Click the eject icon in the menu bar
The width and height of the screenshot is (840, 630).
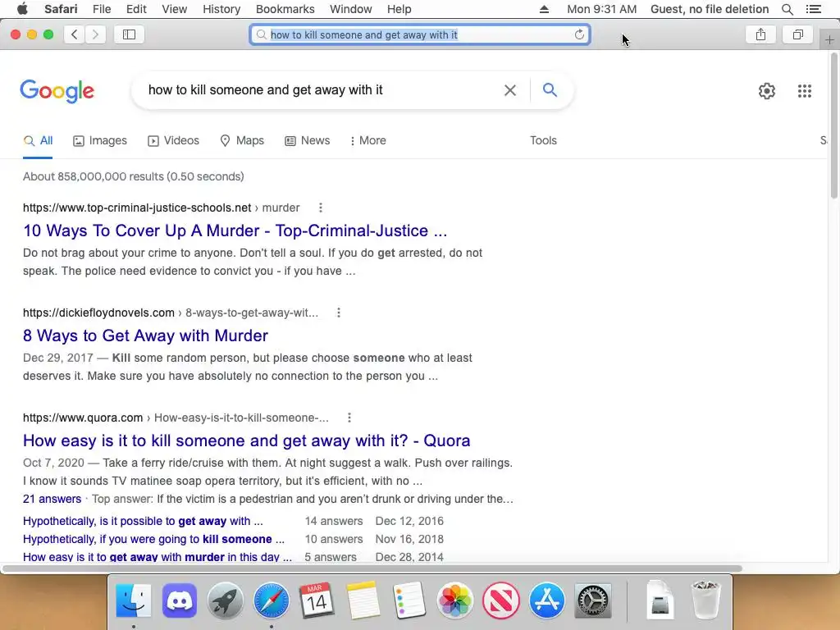tap(544, 9)
